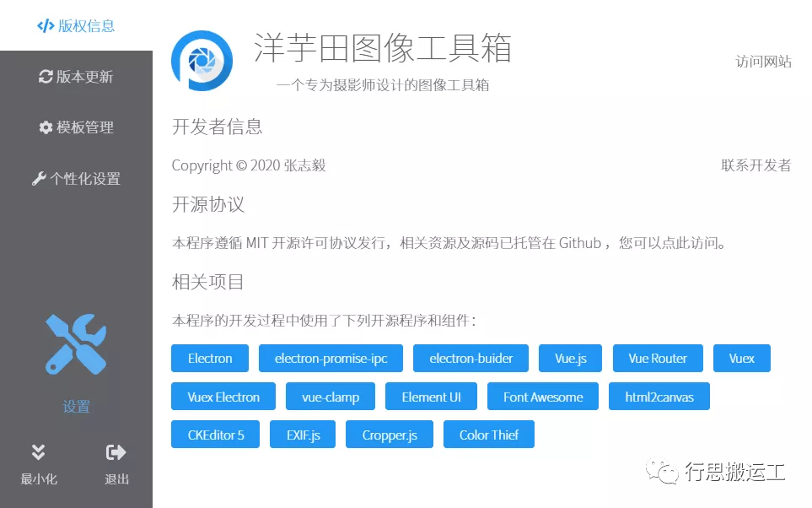Click the Vue.js button

click(570, 358)
